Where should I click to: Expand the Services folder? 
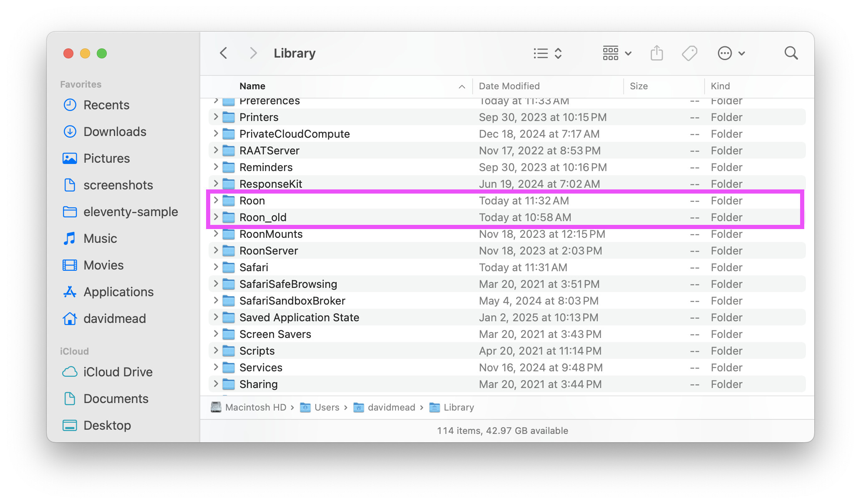tap(216, 367)
